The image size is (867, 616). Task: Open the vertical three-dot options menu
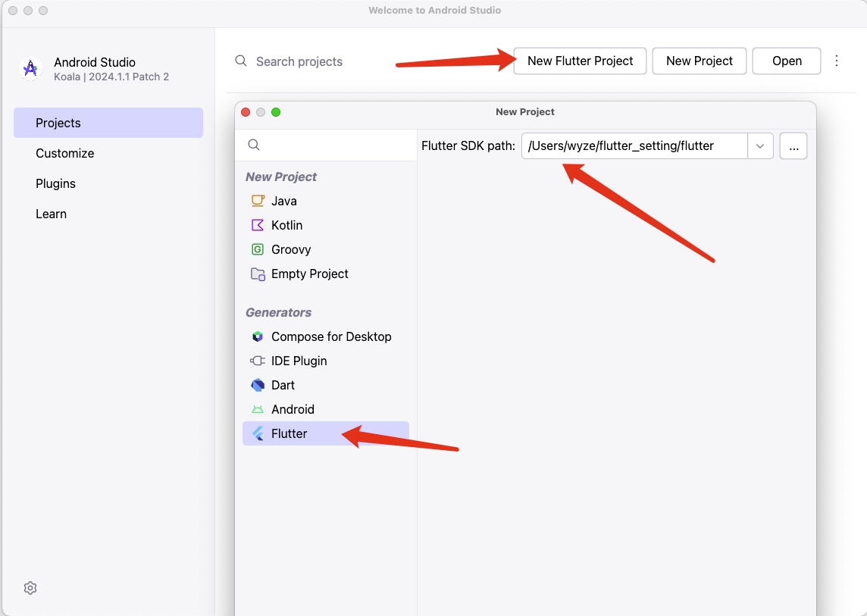tap(837, 61)
